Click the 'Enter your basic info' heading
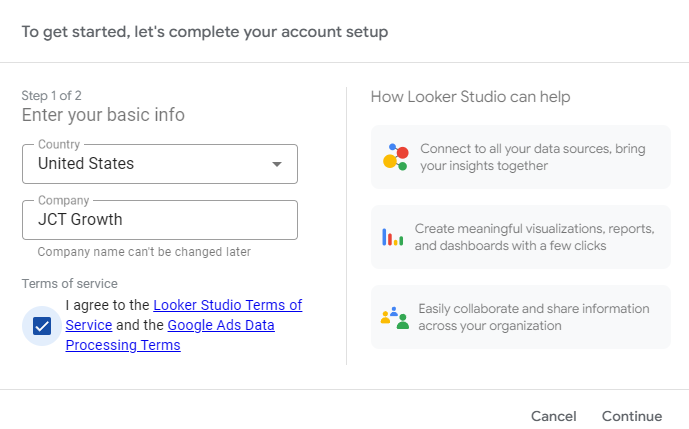 click(x=103, y=115)
